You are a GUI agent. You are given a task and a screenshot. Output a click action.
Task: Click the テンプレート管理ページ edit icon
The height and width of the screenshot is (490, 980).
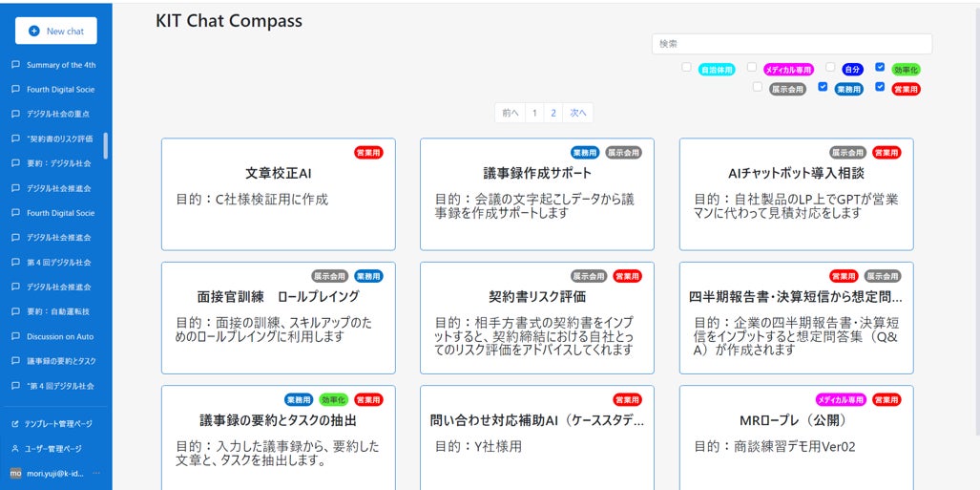(x=15, y=423)
